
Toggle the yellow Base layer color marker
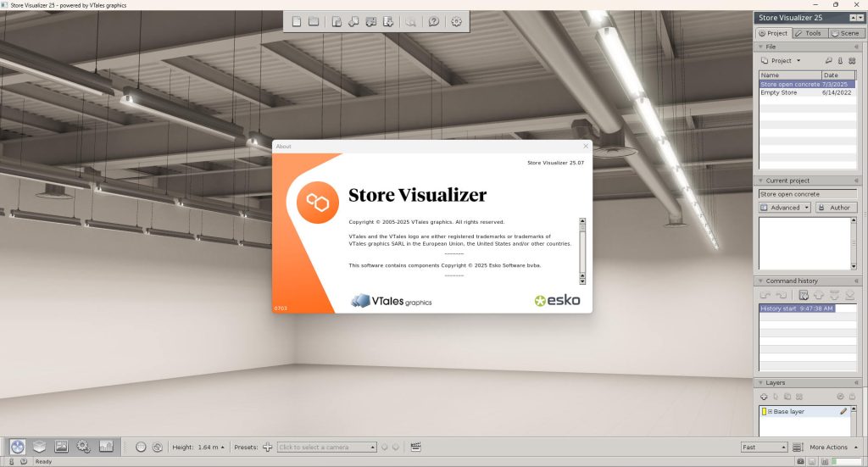pos(764,411)
